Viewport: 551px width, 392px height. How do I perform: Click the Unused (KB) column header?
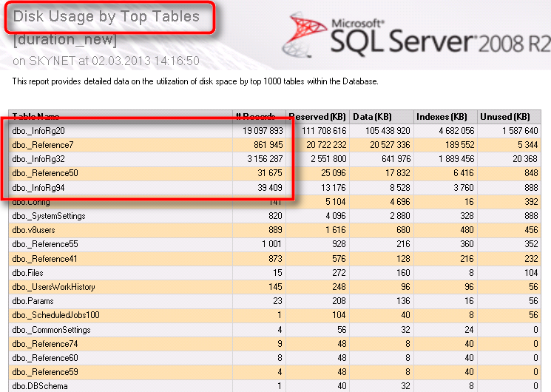tap(505, 117)
